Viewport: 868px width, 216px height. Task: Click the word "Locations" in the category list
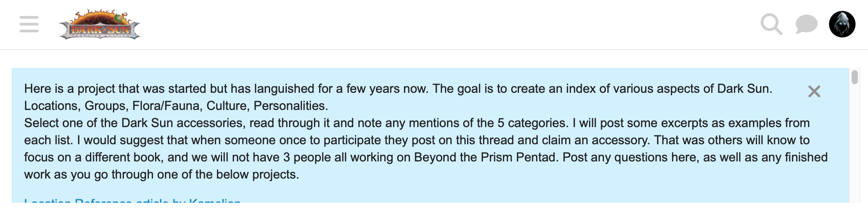click(52, 106)
